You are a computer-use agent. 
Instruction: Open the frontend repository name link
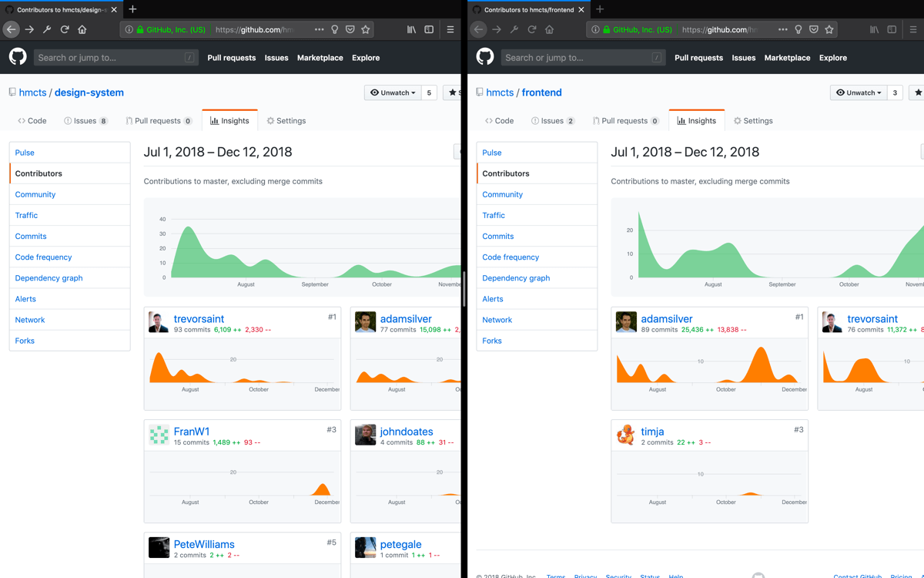click(x=542, y=92)
